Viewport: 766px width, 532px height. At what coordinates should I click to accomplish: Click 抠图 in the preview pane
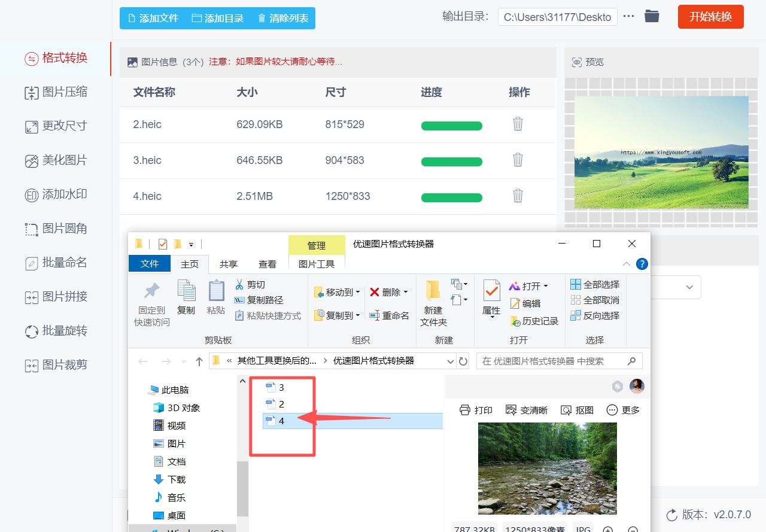[x=577, y=410]
